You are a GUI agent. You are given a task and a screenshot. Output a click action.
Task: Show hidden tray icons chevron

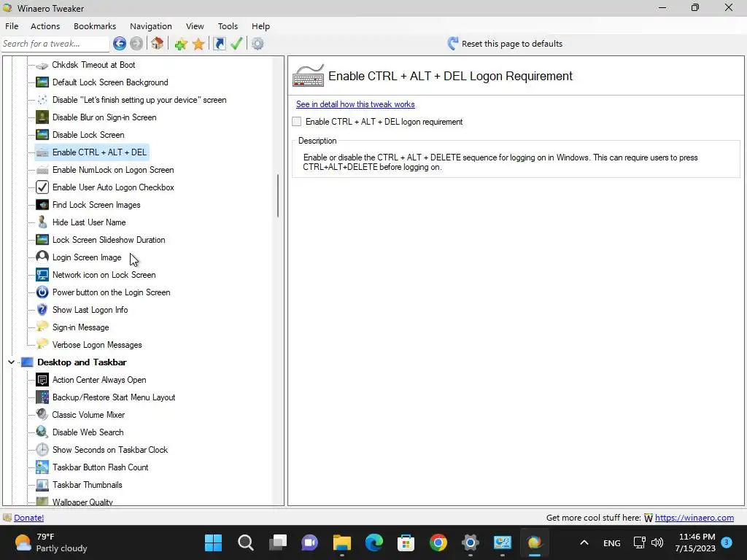pos(584,542)
